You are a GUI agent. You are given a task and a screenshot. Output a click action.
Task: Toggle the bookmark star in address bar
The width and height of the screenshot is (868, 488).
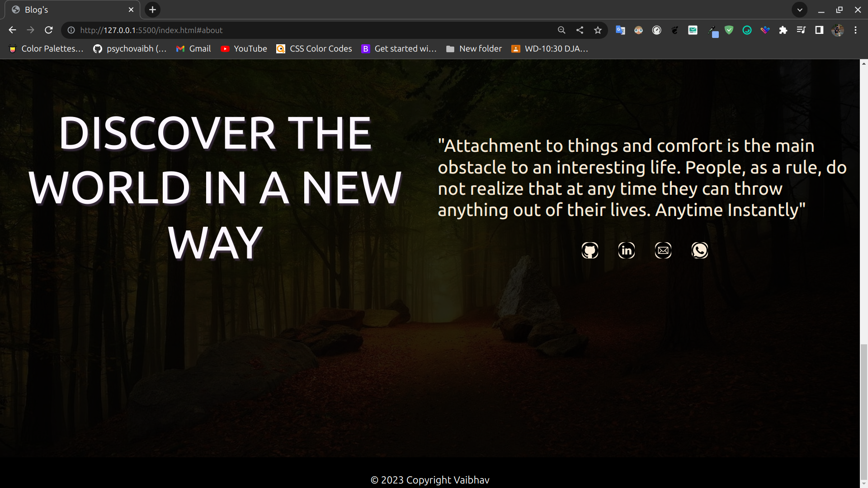click(597, 30)
